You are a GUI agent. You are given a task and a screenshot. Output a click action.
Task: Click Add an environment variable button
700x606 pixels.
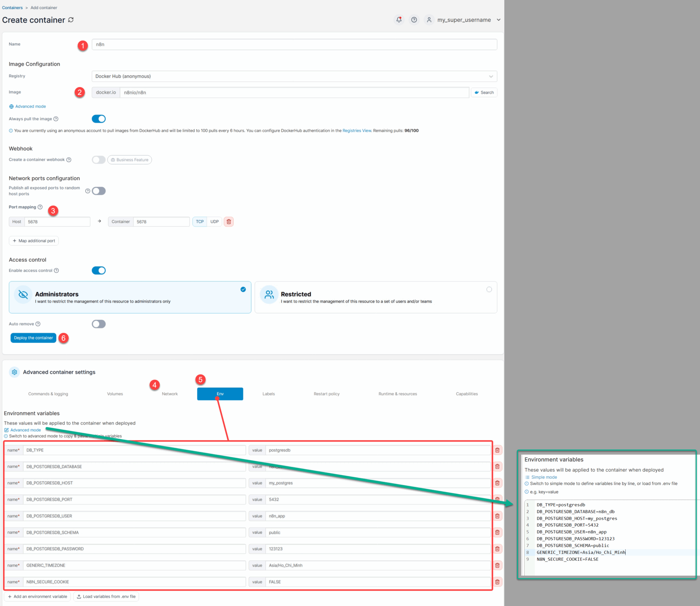pyautogui.click(x=38, y=597)
